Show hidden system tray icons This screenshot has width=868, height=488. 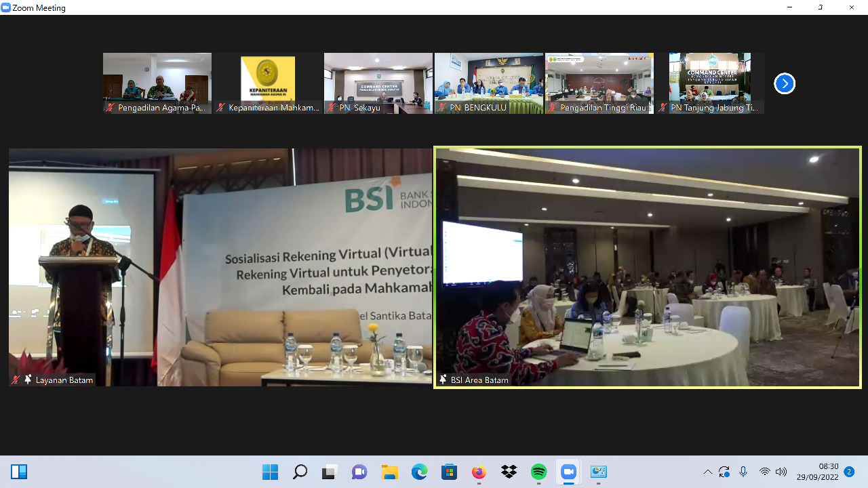coord(707,472)
